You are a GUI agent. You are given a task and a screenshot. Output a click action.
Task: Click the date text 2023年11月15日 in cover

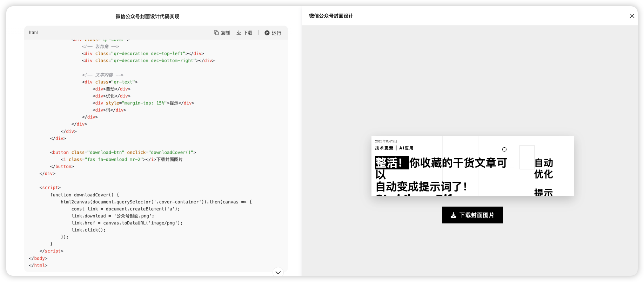point(386,141)
